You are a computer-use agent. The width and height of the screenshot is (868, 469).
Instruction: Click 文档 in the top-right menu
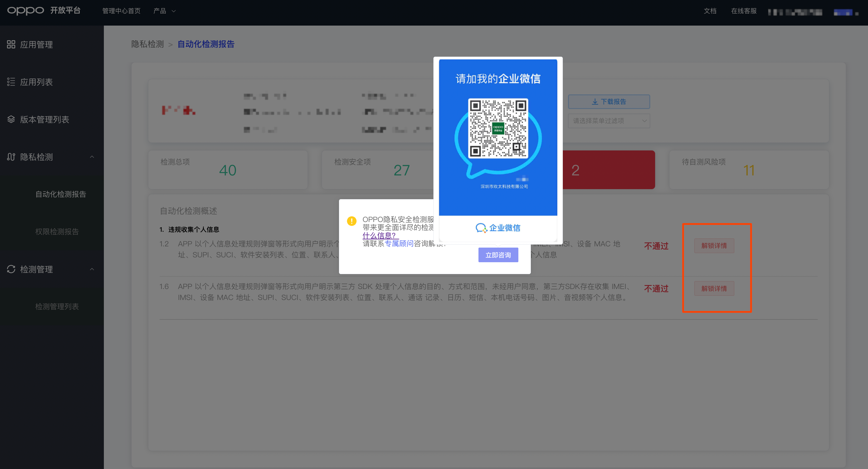[710, 10]
